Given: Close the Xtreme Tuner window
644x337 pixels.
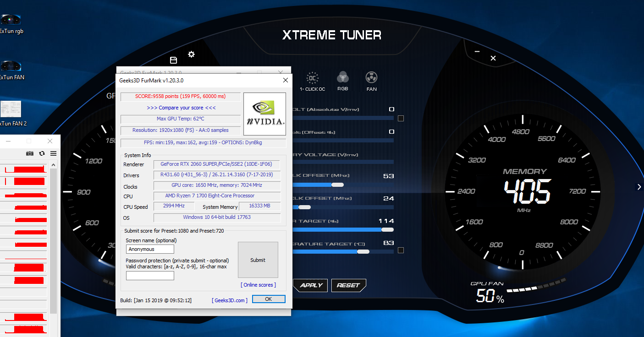Looking at the screenshot, I should tap(493, 58).
